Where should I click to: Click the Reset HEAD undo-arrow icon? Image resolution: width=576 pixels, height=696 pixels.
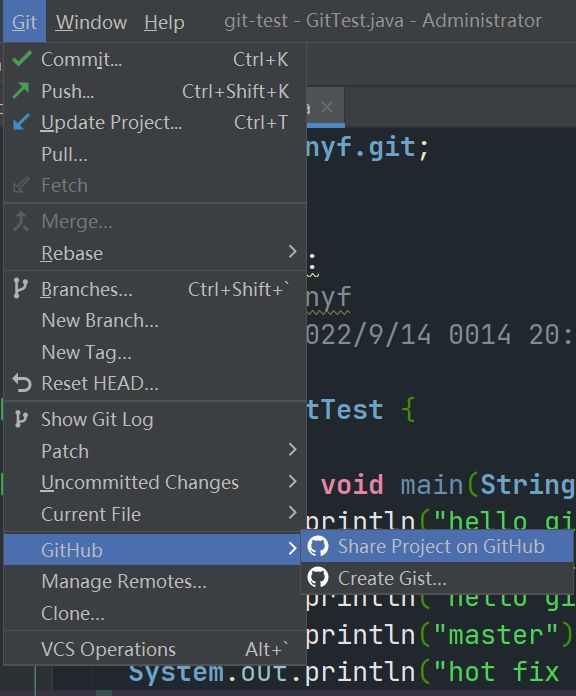pos(22,383)
